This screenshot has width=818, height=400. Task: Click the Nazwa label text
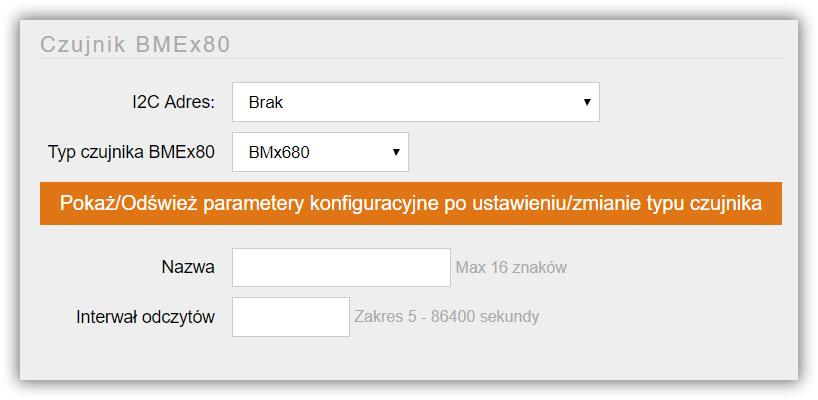188,268
